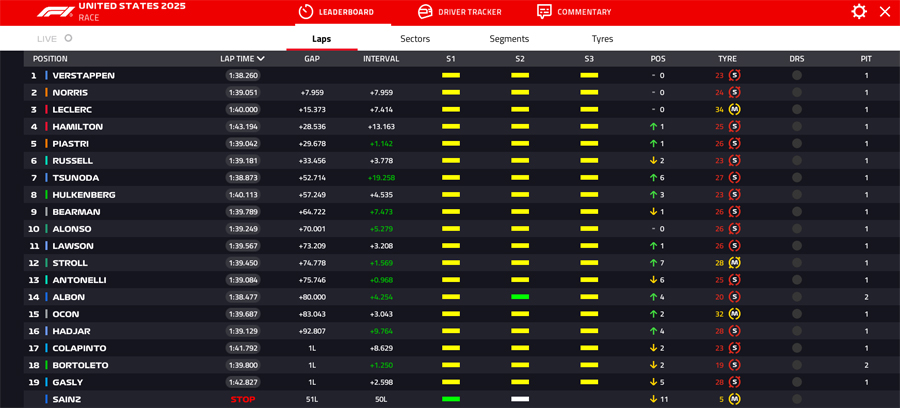Click the Commentary speech bubble icon
This screenshot has height=408, width=900.
pyautogui.click(x=544, y=12)
